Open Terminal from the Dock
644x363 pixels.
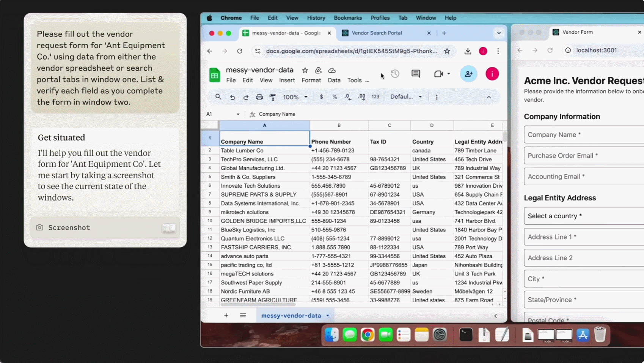pos(466,335)
